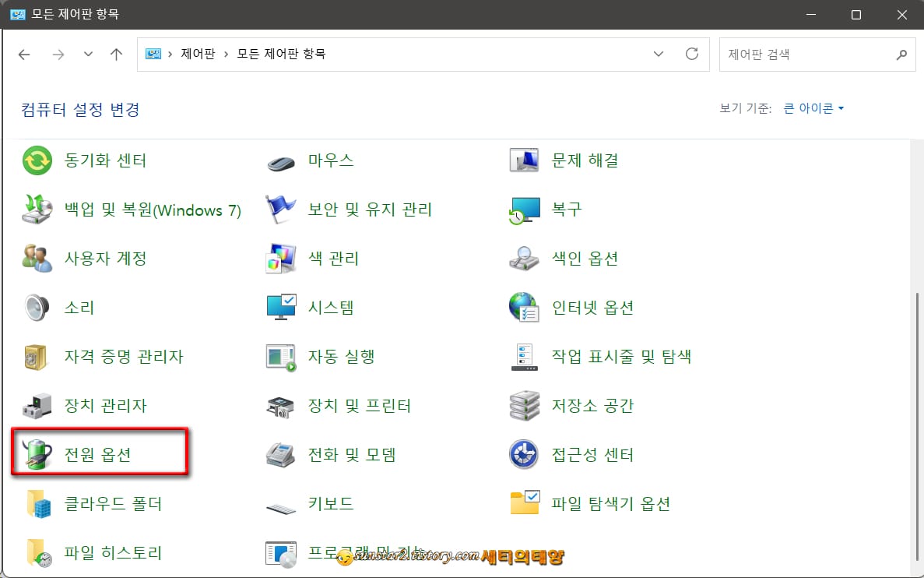Expand the address bar dropdown chevron

click(x=659, y=54)
